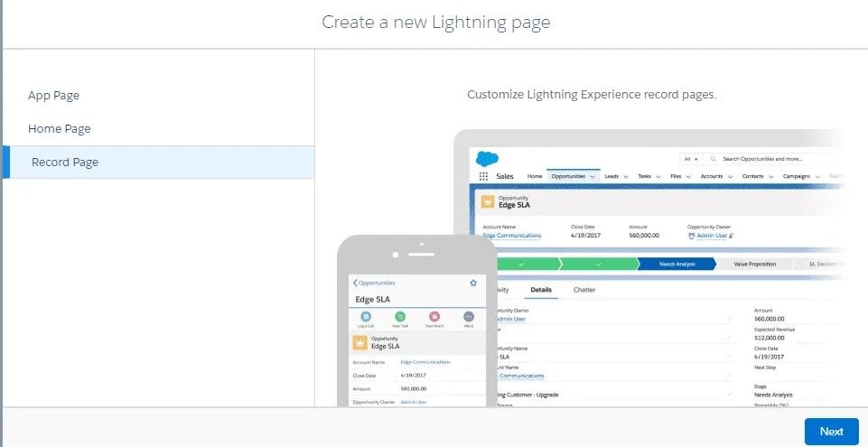Click the New Event icon on phone
This screenshot has width=868, height=447.
click(x=434, y=317)
